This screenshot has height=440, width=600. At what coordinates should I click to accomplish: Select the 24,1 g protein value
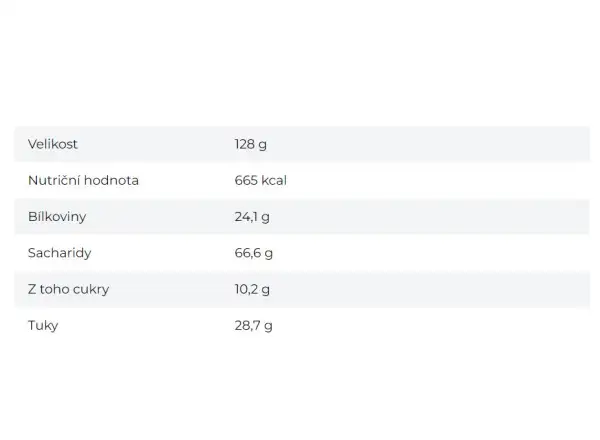pos(252,217)
